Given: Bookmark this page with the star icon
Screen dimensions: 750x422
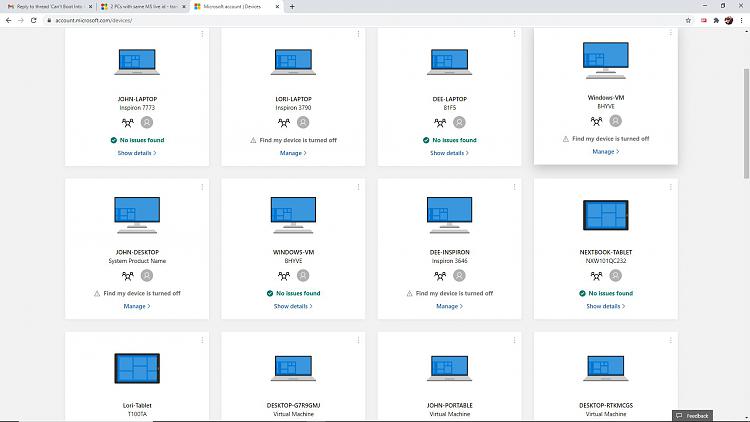Looking at the screenshot, I should pos(688,20).
